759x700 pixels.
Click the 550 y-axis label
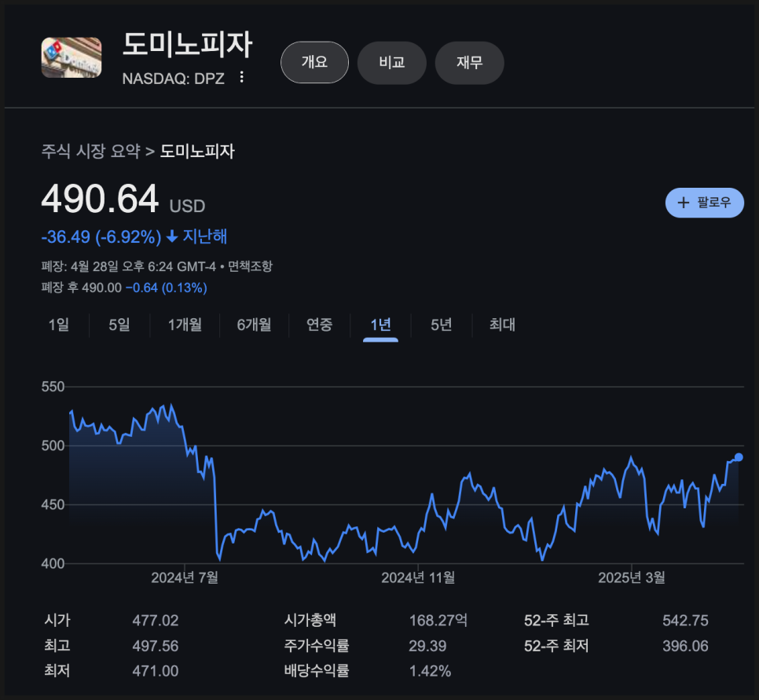tap(53, 387)
